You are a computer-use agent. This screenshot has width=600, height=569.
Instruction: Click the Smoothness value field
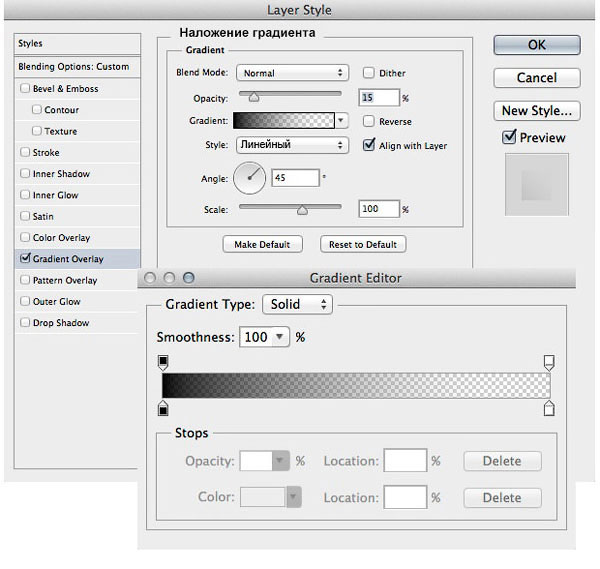pyautogui.click(x=256, y=337)
